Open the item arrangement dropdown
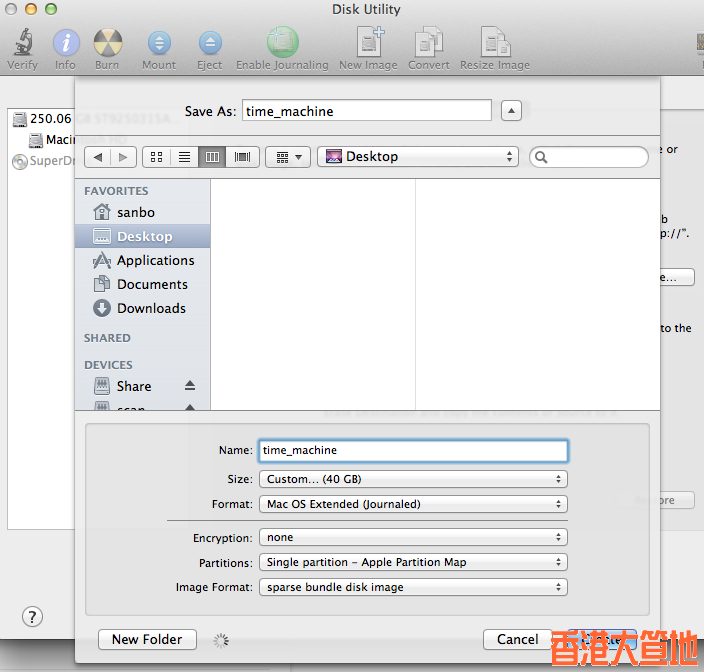The width and height of the screenshot is (704, 672). (x=288, y=157)
